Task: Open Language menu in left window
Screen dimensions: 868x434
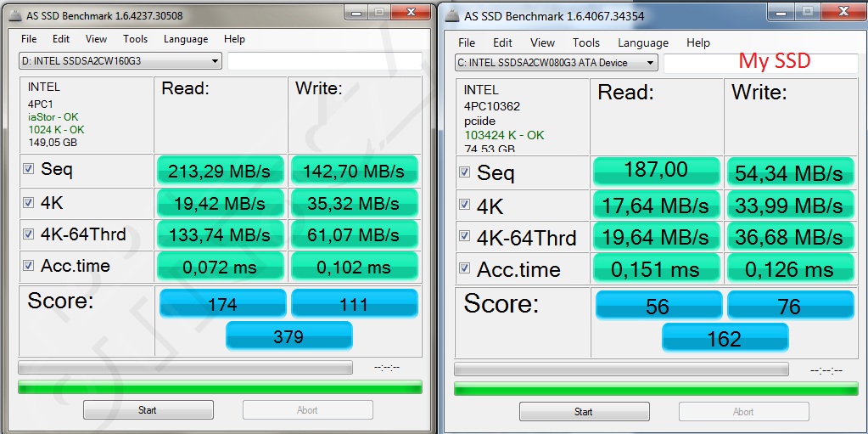Action: pos(186,39)
